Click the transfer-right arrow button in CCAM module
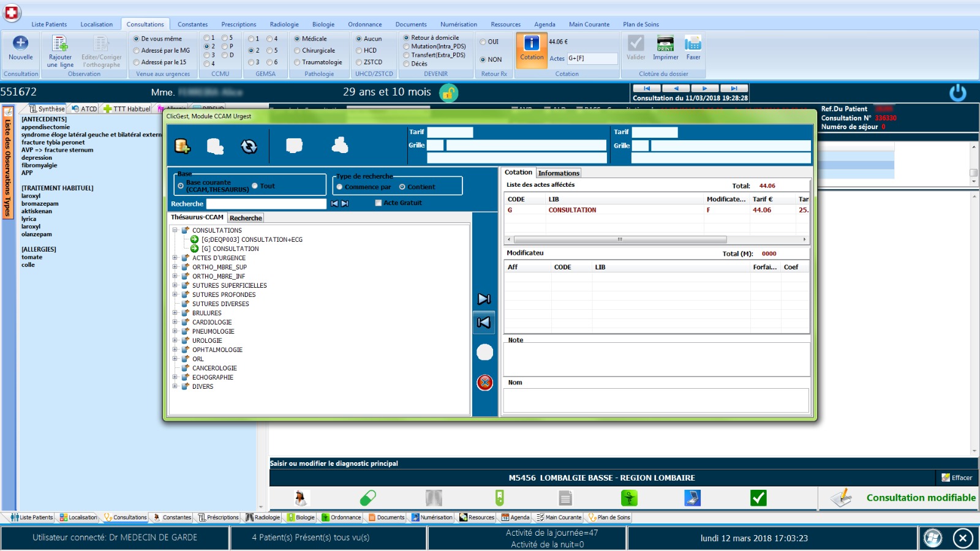This screenshot has height=551, width=980. (x=484, y=299)
